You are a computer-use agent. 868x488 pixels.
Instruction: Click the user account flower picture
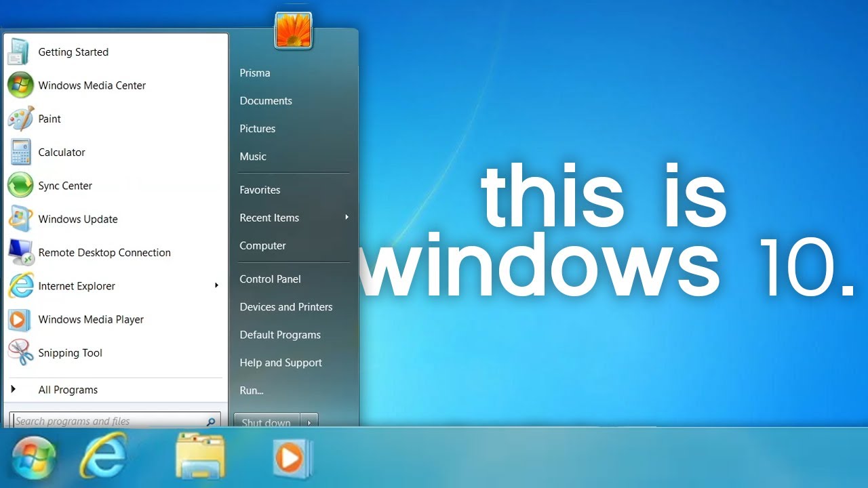(x=293, y=30)
